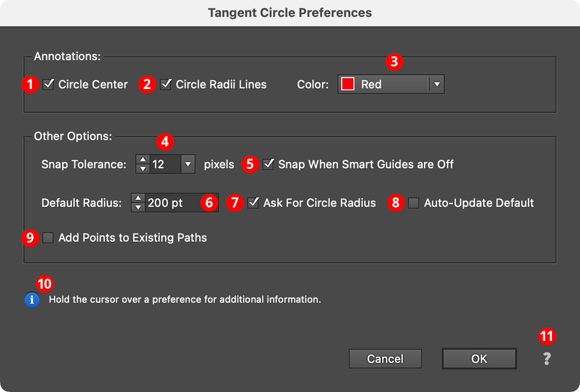Enable Add Points to Existing Paths
This screenshot has width=580, height=392.
tap(48, 238)
